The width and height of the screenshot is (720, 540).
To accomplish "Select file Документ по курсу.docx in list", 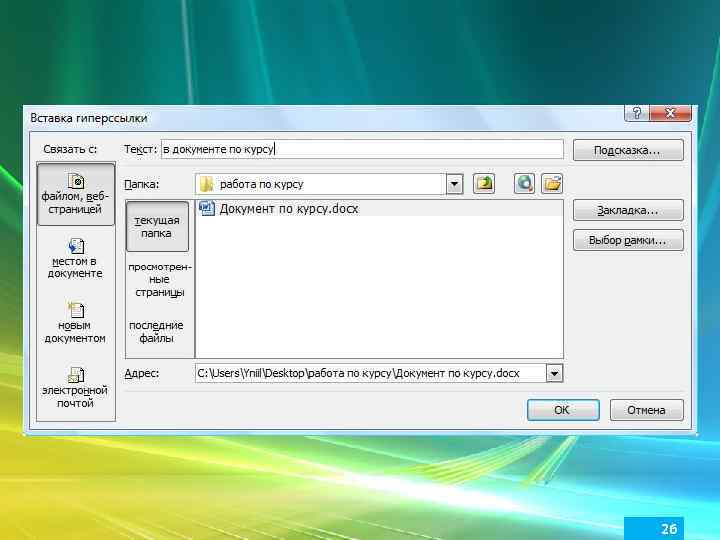I will click(x=380, y=208).
